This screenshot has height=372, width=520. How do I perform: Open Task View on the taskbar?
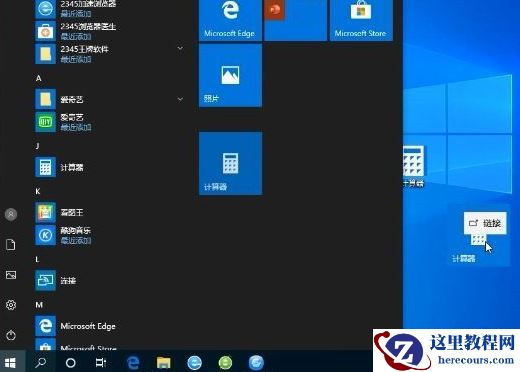pos(101,362)
